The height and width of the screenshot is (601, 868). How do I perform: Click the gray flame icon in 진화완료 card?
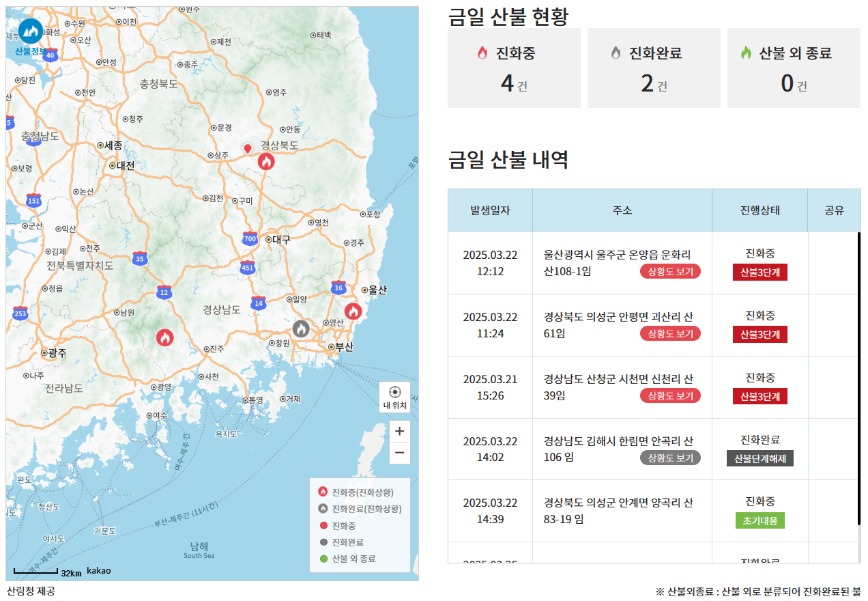click(616, 53)
